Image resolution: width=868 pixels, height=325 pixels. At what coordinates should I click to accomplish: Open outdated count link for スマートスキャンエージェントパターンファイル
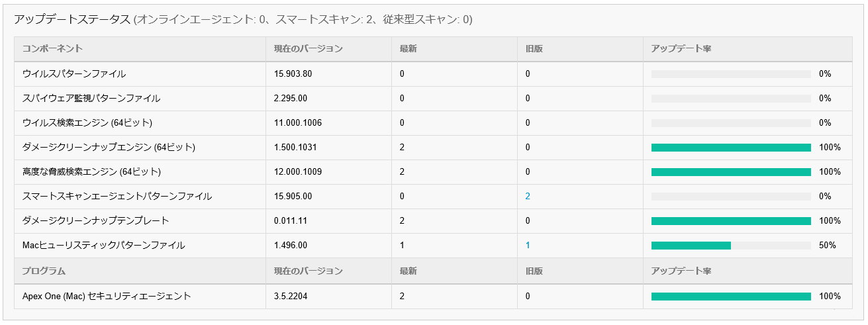pos(528,197)
